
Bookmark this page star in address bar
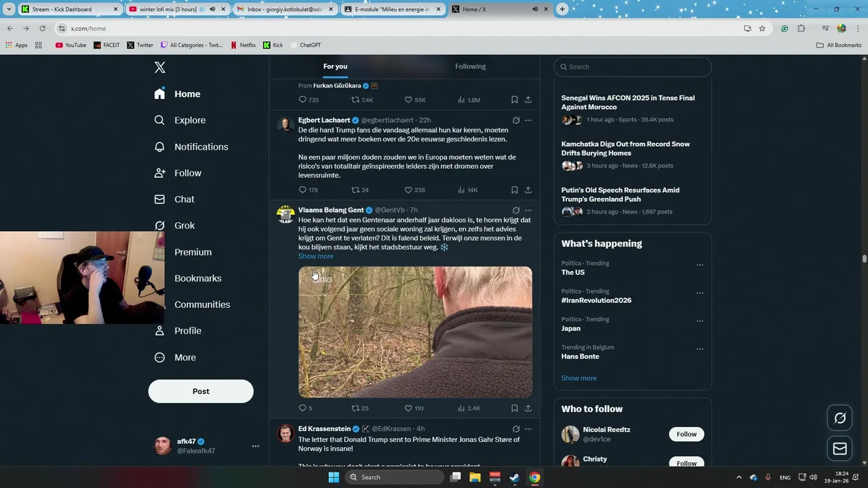tap(762, 28)
